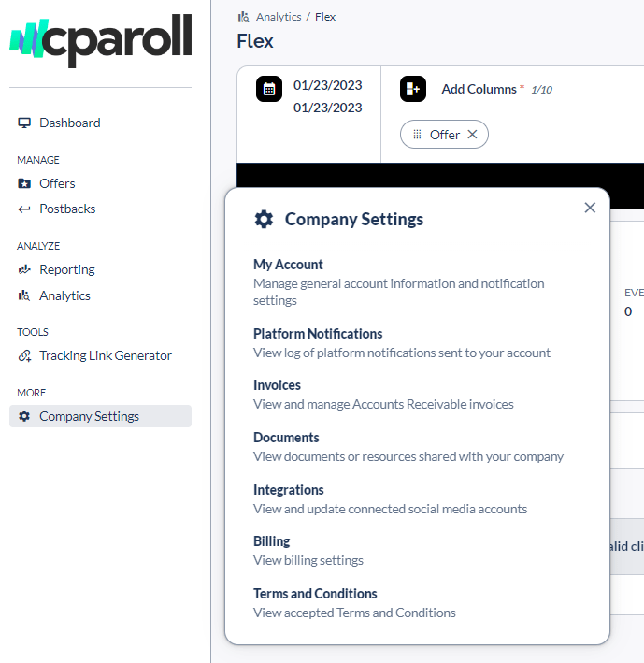644x663 pixels.
Task: Click the end date below start date
Action: click(x=328, y=108)
